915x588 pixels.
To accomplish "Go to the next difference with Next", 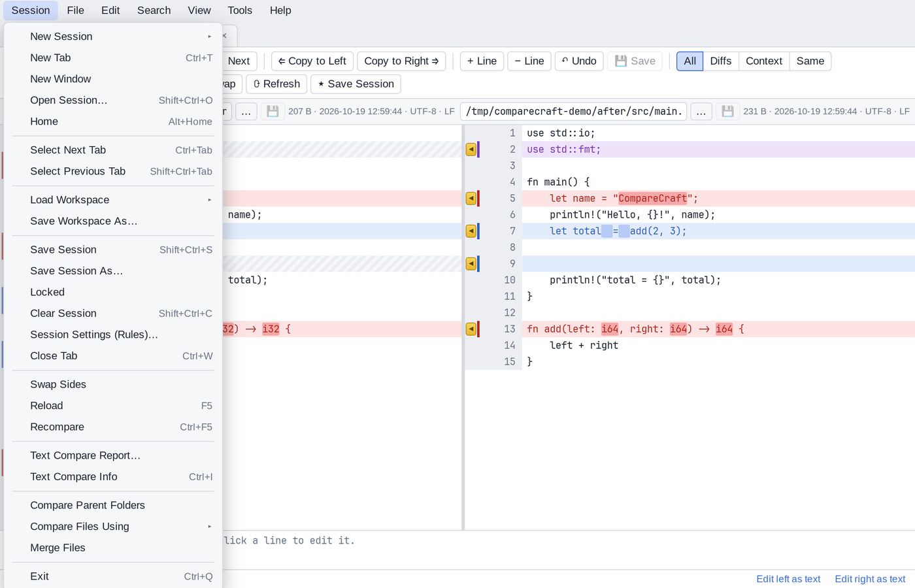I will pyautogui.click(x=239, y=61).
